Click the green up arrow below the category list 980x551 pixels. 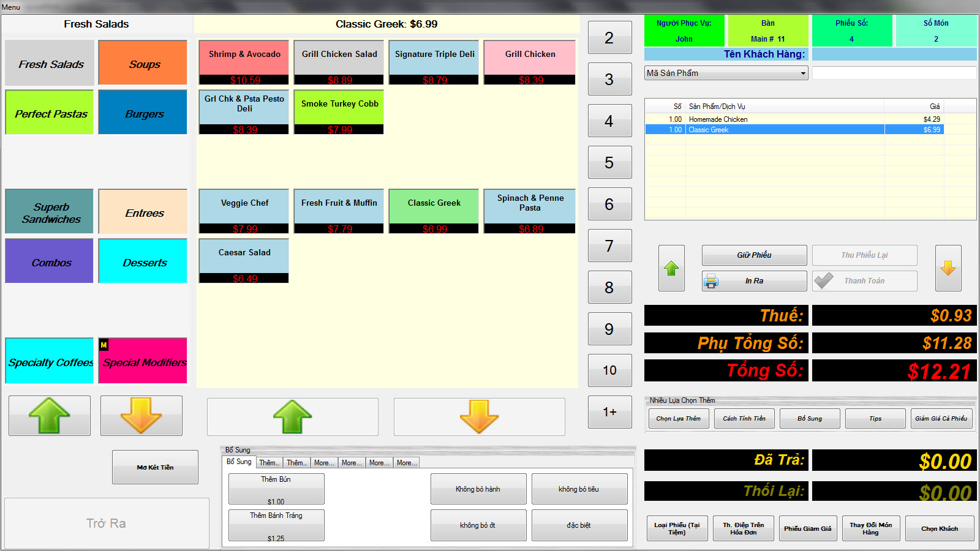50,416
